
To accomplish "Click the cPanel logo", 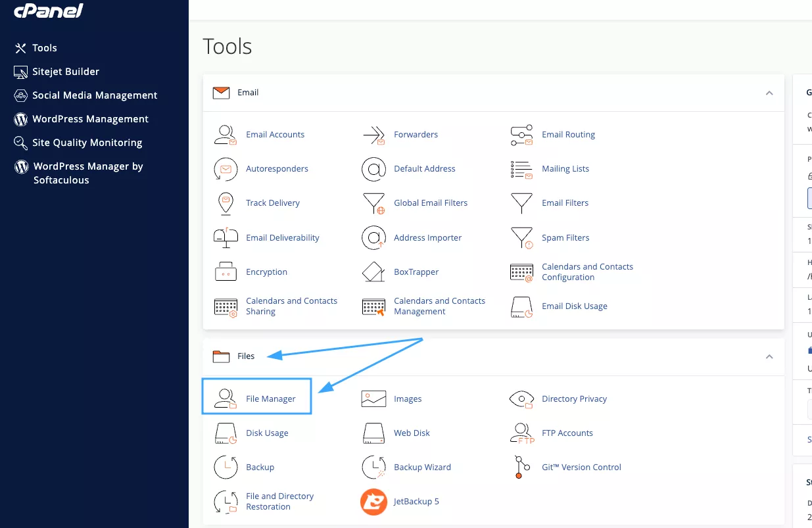I will (x=48, y=11).
